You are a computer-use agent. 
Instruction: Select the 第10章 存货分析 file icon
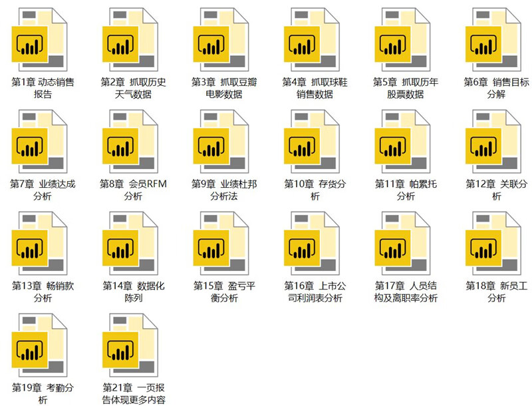312,141
